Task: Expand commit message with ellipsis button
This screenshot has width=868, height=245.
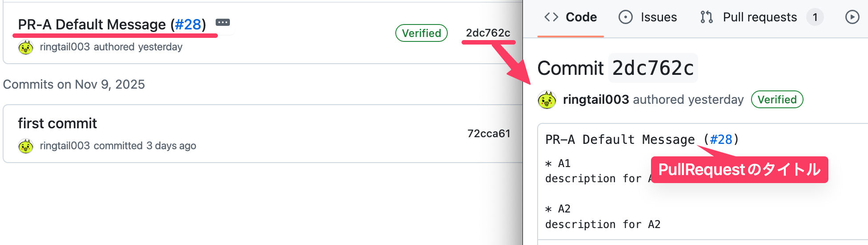Action: click(x=223, y=22)
